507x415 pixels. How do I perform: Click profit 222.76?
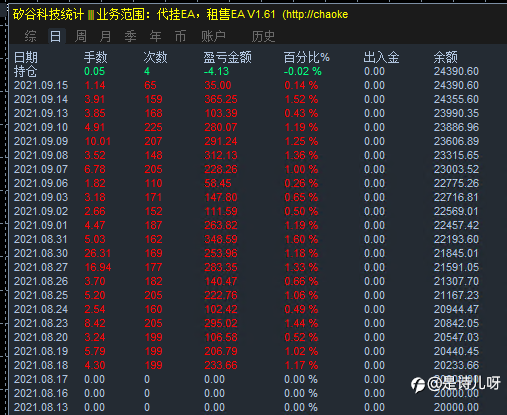tap(221, 295)
